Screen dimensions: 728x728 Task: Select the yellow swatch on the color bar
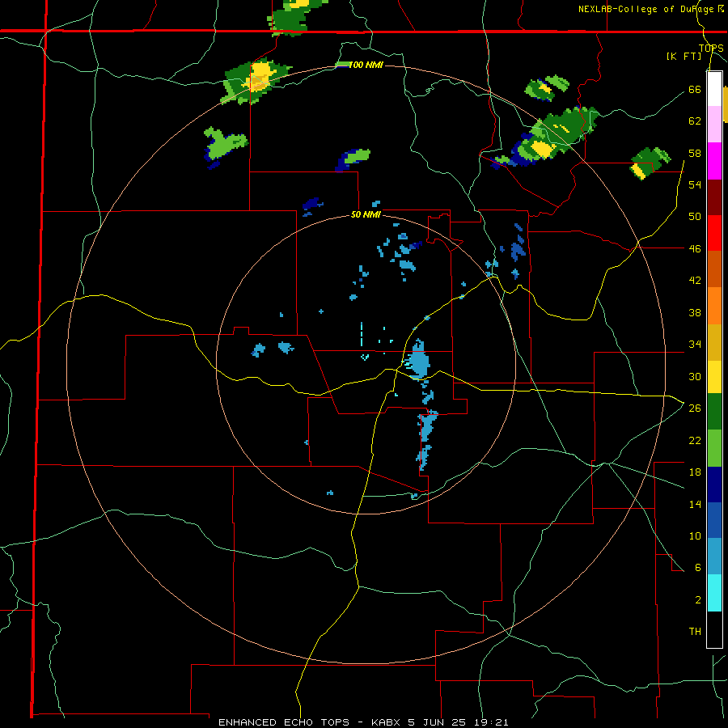pos(714,377)
